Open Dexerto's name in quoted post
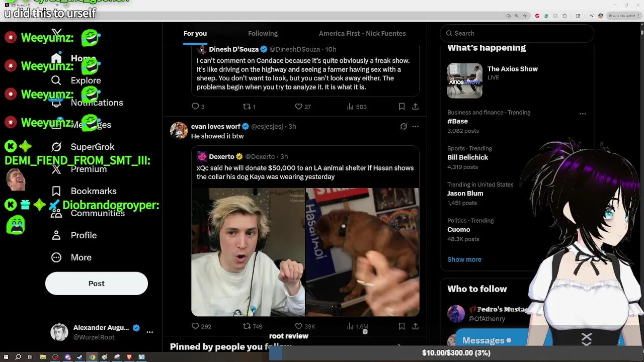Viewport: 644px width, 362px height. point(221,156)
